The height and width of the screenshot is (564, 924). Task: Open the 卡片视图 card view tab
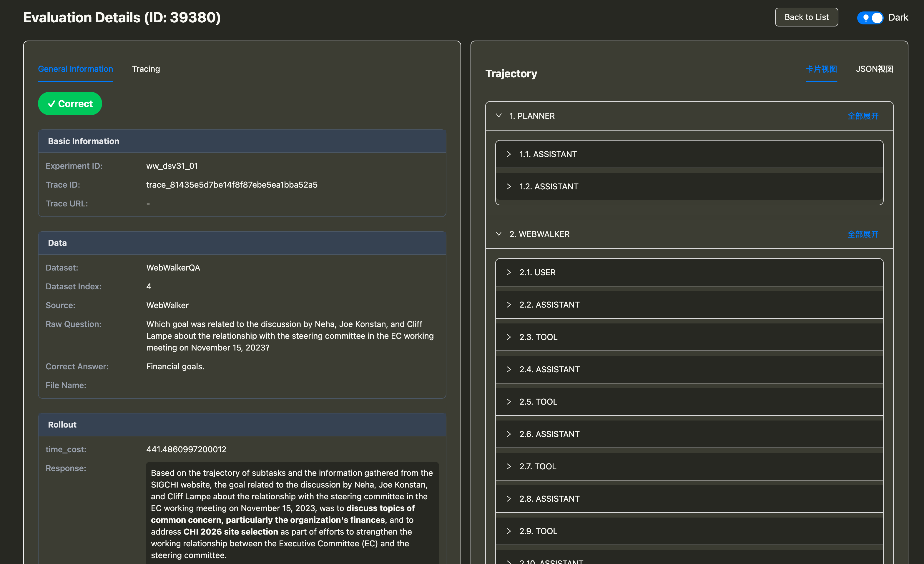click(x=821, y=69)
